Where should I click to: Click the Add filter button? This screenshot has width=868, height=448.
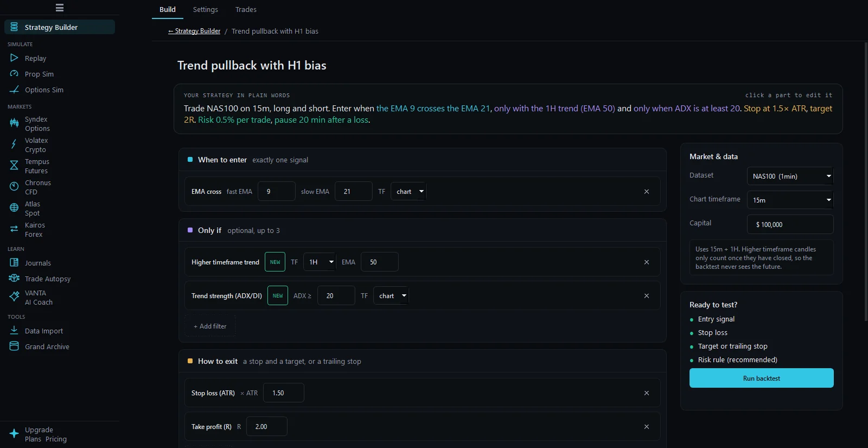tap(210, 326)
